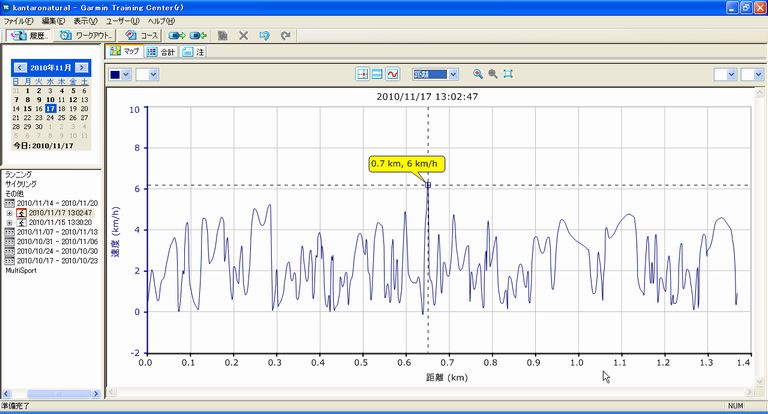
Task: Select the 2010/11/15 13:30:20 activity
Action: 60,222
